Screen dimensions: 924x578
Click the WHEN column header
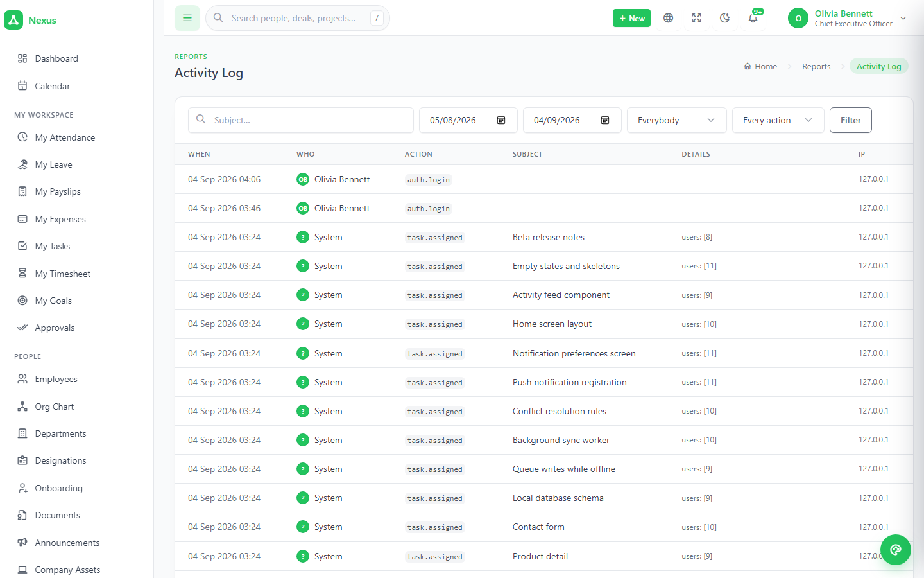tap(199, 154)
